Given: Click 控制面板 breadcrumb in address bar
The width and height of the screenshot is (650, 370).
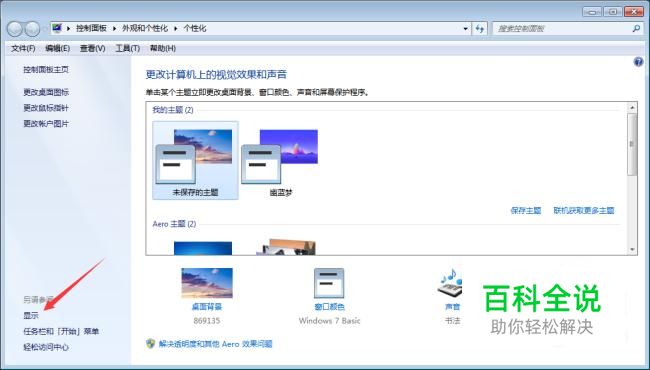Looking at the screenshot, I should [x=91, y=29].
